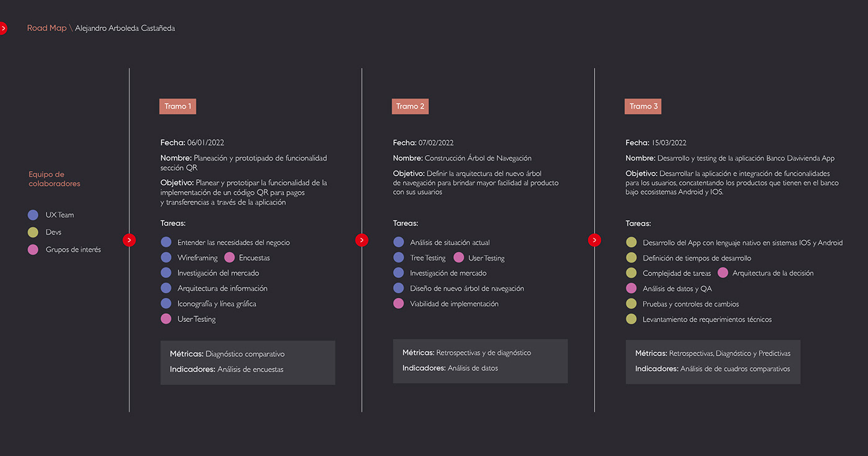The width and height of the screenshot is (868, 456).
Task: Click the pink Grupos de interés legend dot
Action: (x=33, y=250)
